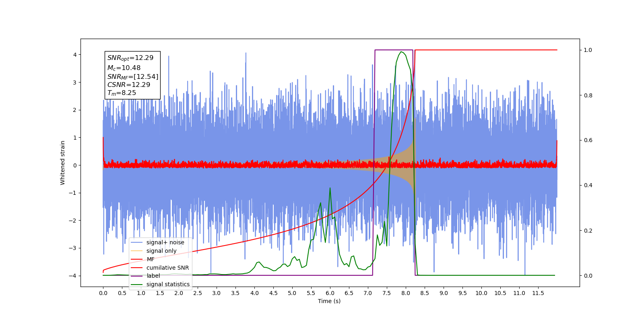Click the 1.0 tick on right axis
Viewport: 644px width, 322px height.
(588, 50)
